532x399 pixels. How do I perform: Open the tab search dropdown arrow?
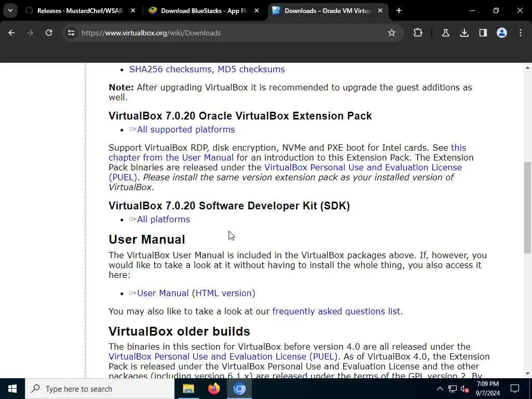click(x=10, y=10)
